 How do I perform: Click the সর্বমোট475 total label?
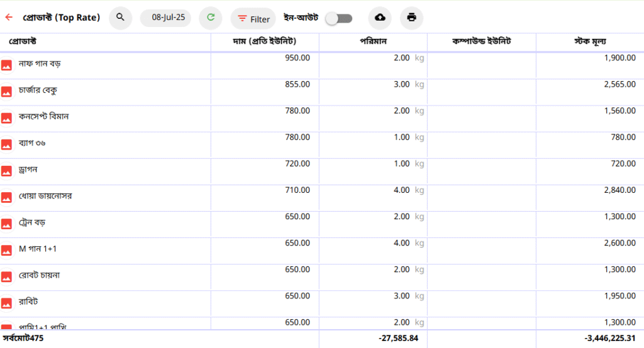23,338
